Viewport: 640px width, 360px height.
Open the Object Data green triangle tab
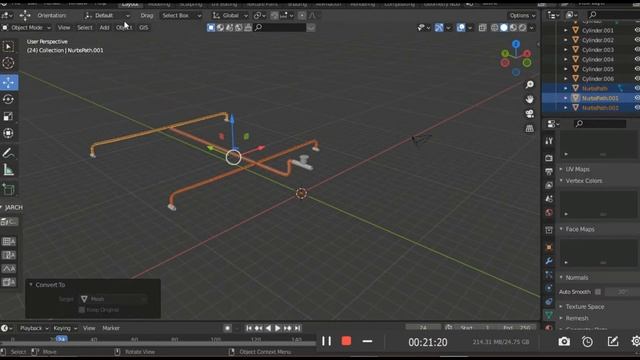pos(549,315)
